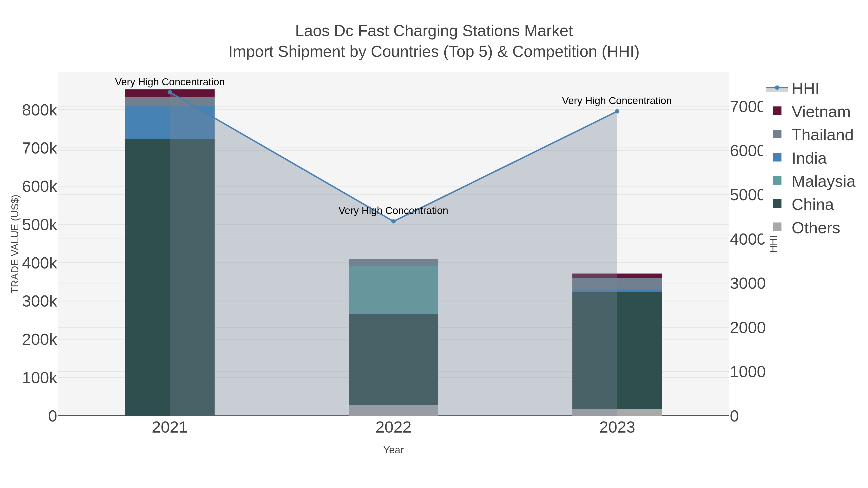
Task: Click the Very High Concentration label above 2022
Action: [393, 210]
